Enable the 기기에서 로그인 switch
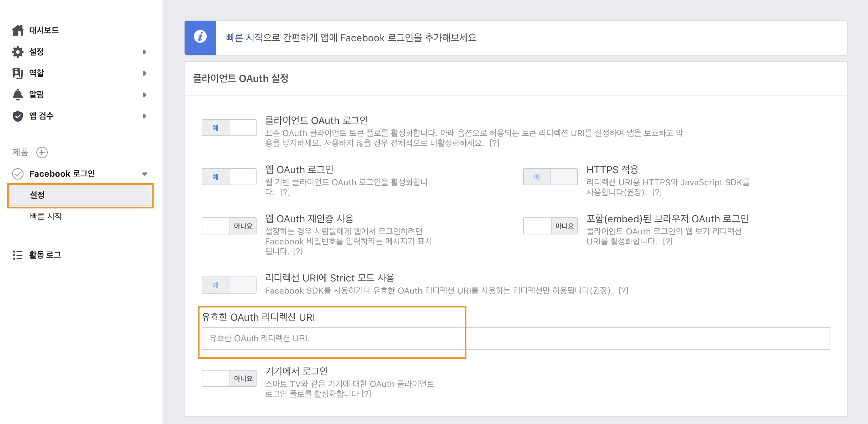The width and height of the screenshot is (868, 424). click(x=229, y=378)
